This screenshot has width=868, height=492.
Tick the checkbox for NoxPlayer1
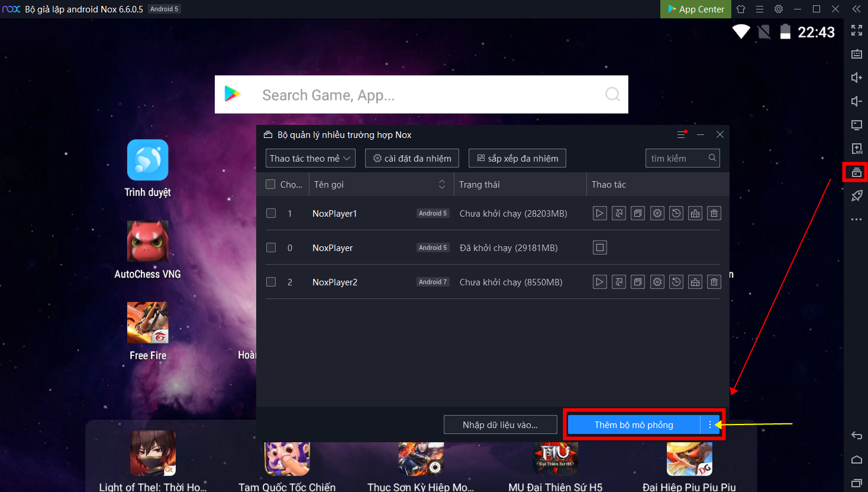click(x=271, y=213)
